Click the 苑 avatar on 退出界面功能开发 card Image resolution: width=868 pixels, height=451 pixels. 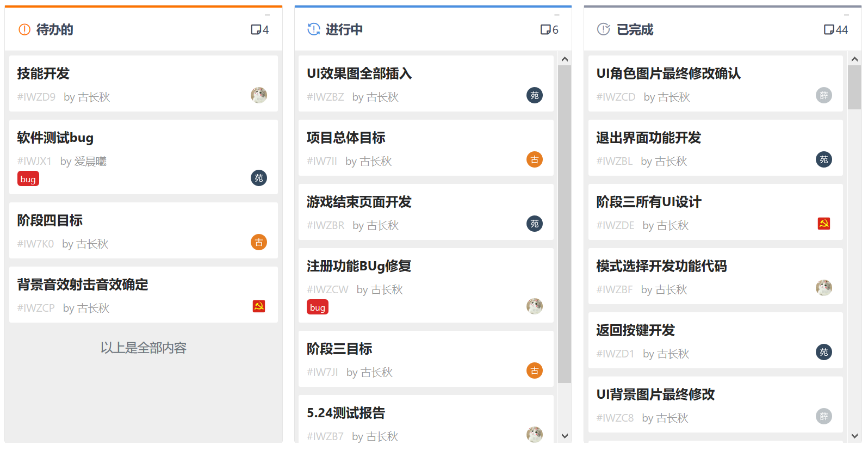click(x=824, y=159)
